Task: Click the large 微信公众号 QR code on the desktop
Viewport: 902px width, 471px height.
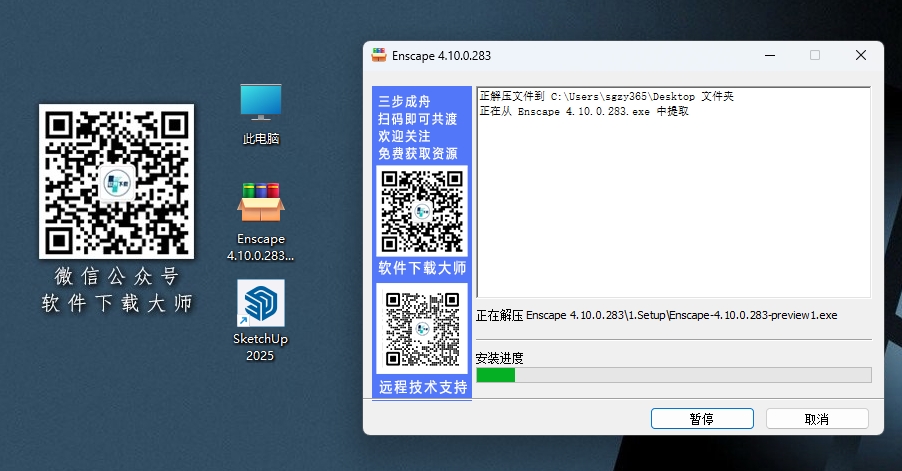Action: 116,181
